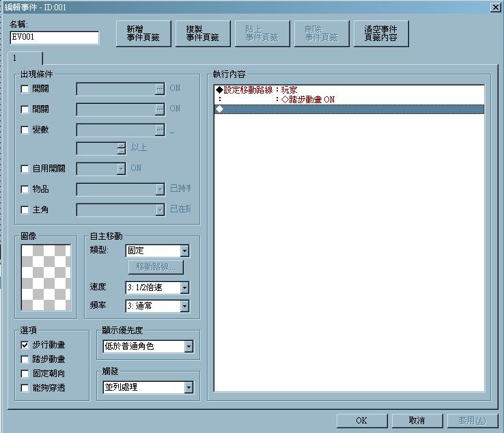The width and height of the screenshot is (504, 433).
Task: Click the grayed 刪除事件頁簽 button
Action: (322, 33)
